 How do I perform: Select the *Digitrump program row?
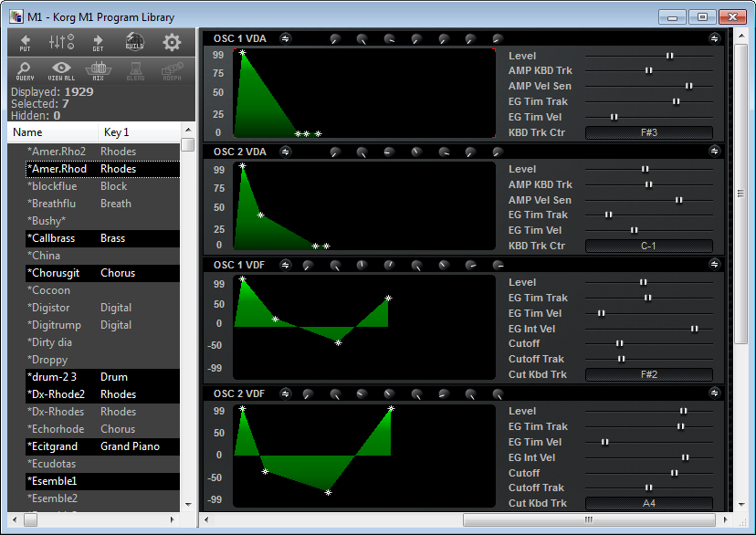(x=102, y=325)
